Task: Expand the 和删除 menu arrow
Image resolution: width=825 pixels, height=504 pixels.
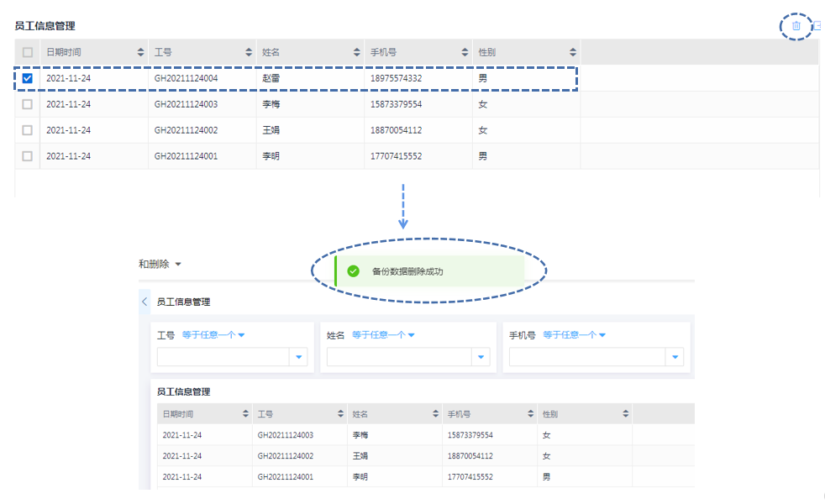Action: [178, 265]
